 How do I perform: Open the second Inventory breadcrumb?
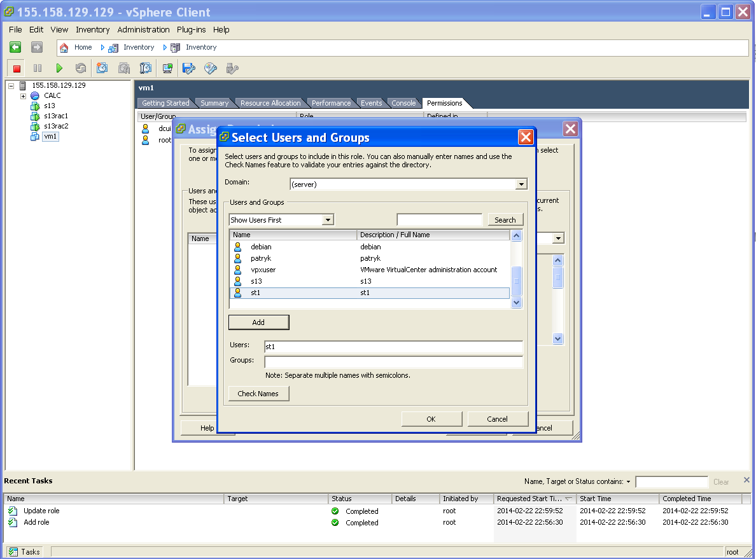pyautogui.click(x=201, y=47)
